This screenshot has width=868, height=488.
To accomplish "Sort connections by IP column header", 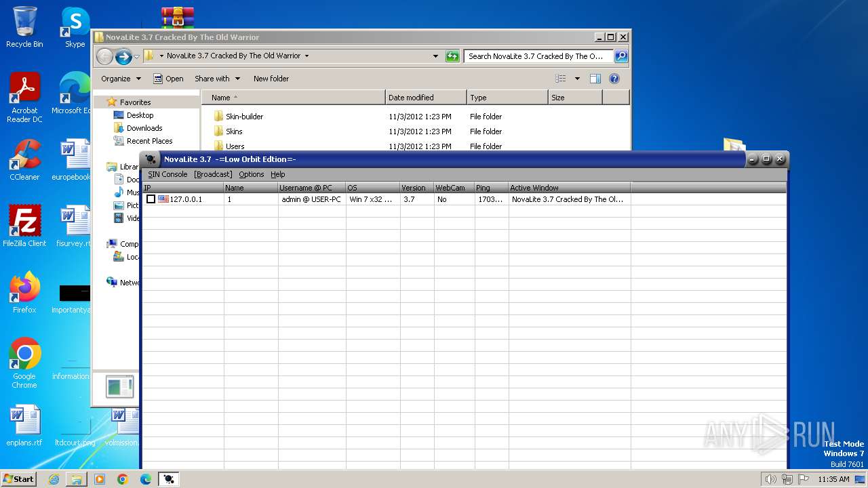I will click(x=182, y=188).
